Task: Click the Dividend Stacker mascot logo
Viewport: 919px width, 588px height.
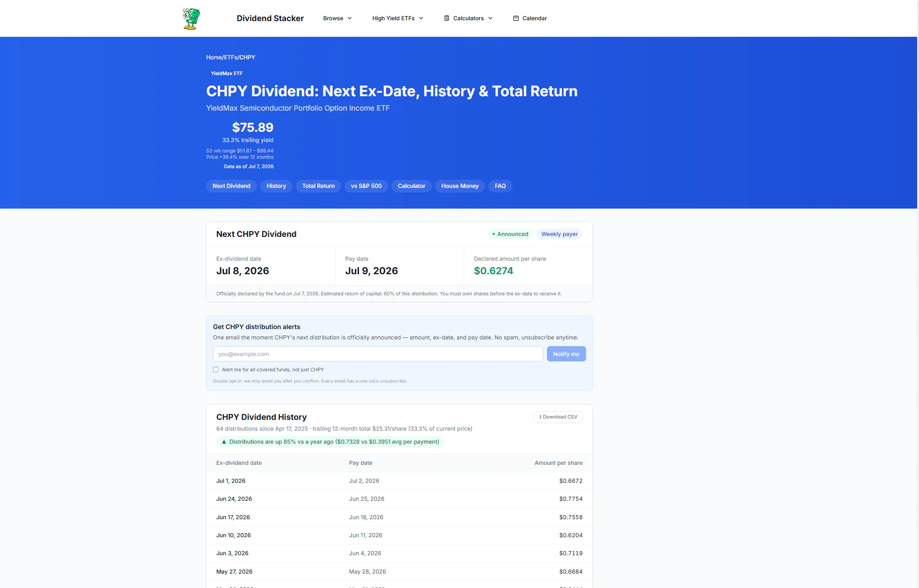Action: tap(191, 18)
